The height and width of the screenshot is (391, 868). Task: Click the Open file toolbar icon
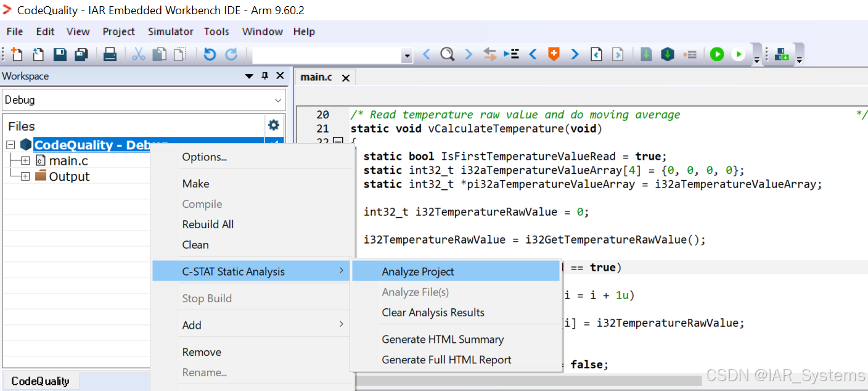[38, 55]
